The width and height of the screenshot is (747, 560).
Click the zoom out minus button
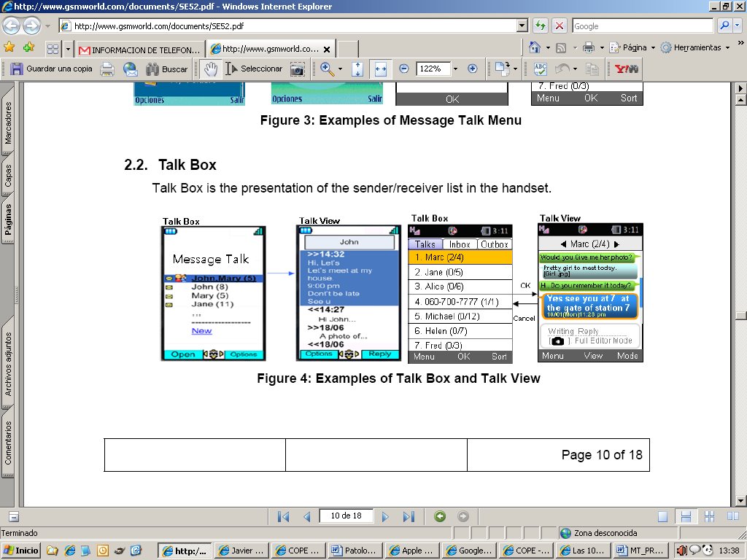tap(404, 69)
